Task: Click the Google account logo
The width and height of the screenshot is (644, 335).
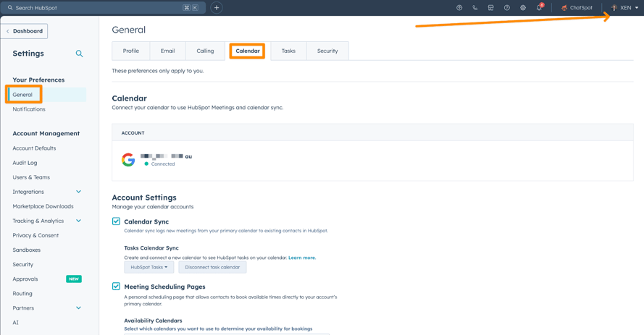Action: (128, 160)
